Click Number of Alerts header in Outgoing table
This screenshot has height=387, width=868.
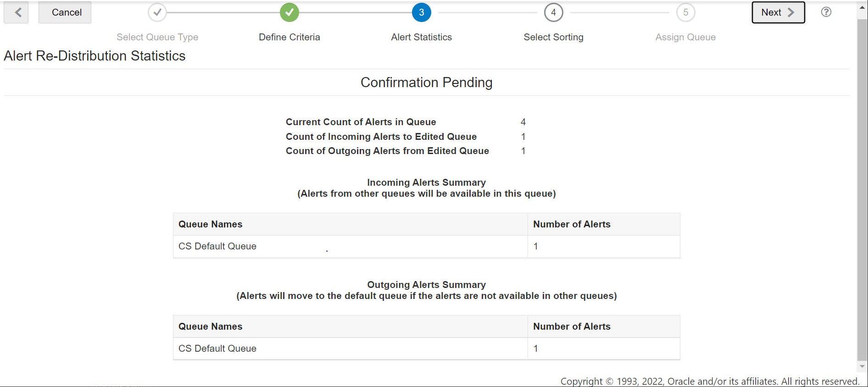(572, 326)
